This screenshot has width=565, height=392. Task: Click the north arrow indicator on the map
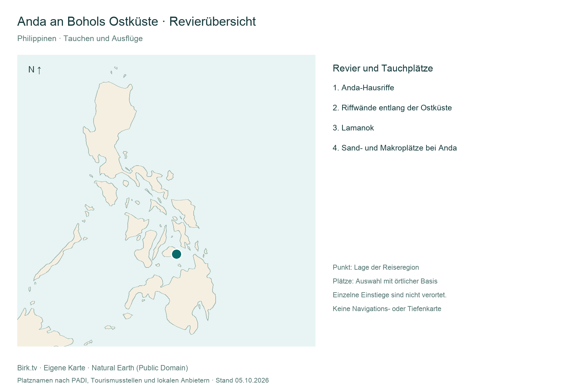coord(35,70)
